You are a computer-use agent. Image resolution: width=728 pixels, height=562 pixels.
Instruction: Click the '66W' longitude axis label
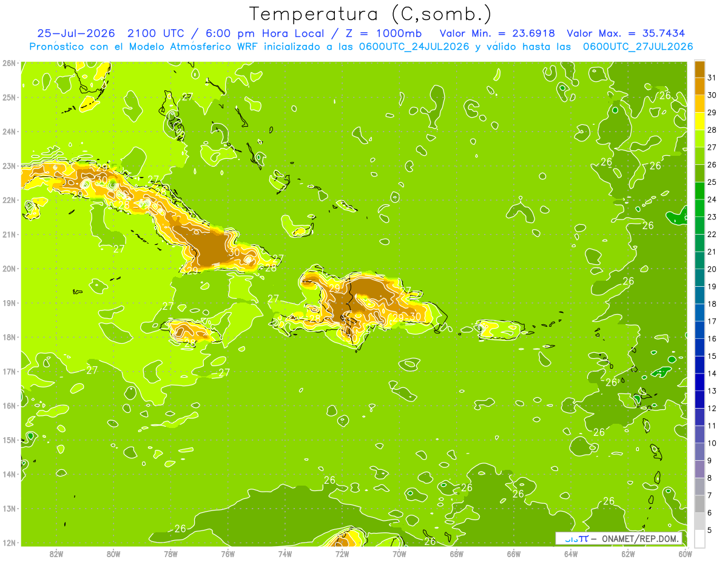tap(514, 553)
